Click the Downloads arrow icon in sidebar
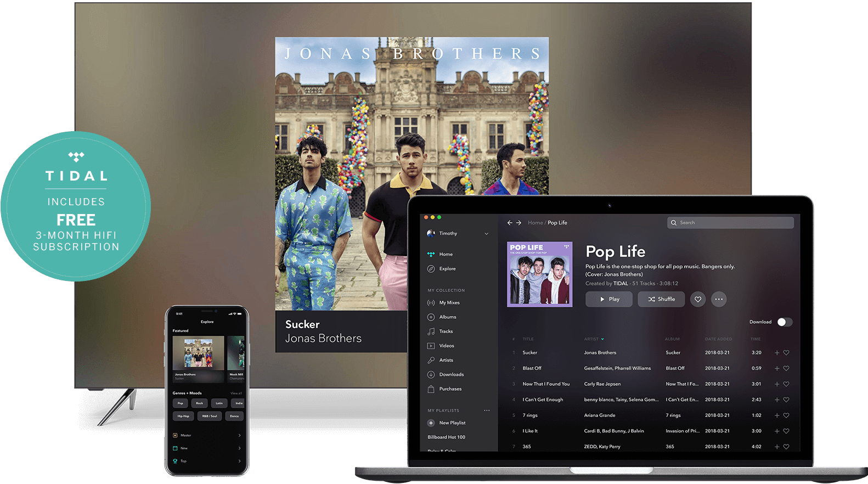The image size is (868, 484). click(431, 375)
